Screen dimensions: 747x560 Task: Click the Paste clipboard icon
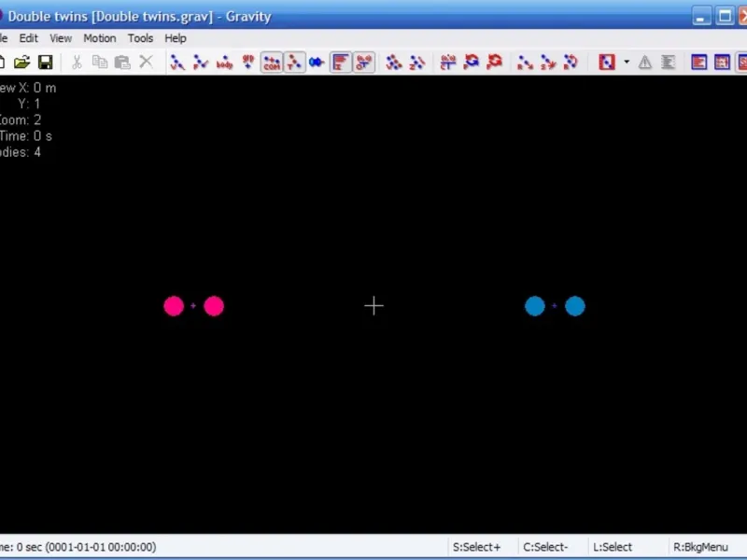tap(122, 62)
